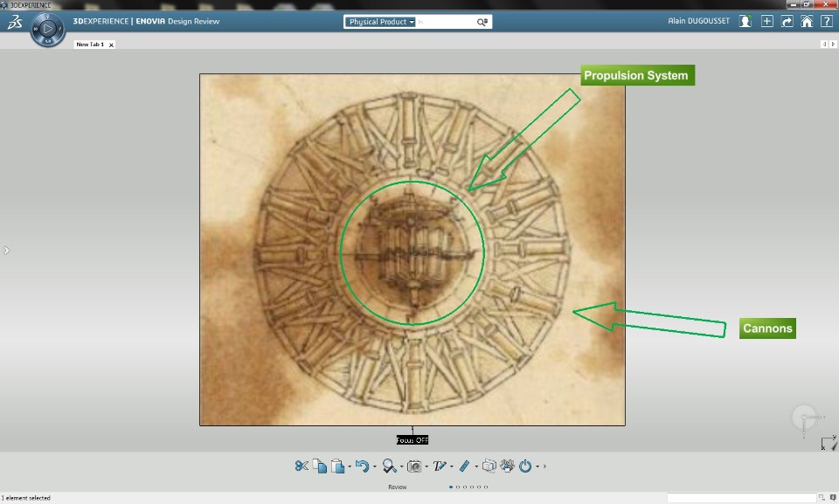Close the New Tab 1 tab
The image size is (839, 504).
111,45
